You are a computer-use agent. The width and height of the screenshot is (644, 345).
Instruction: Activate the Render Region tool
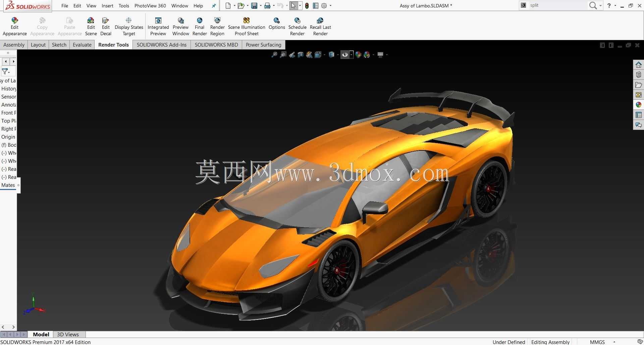point(217,27)
